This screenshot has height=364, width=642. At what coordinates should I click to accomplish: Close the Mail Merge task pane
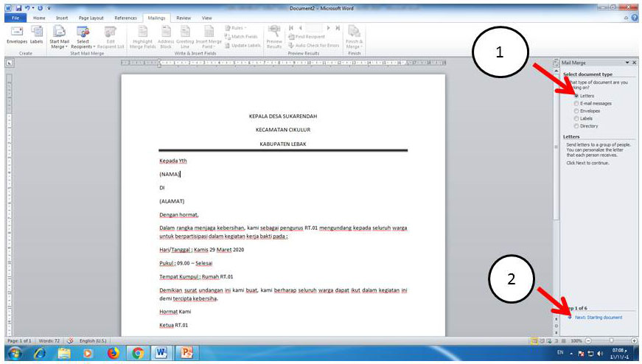[635, 63]
